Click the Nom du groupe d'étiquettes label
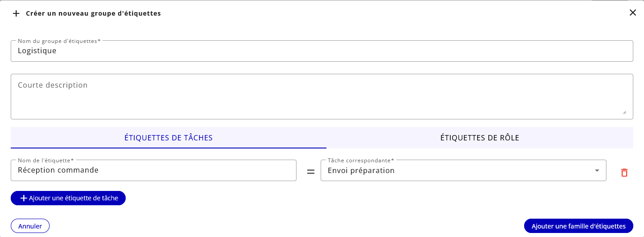644x237 pixels. 59,41
